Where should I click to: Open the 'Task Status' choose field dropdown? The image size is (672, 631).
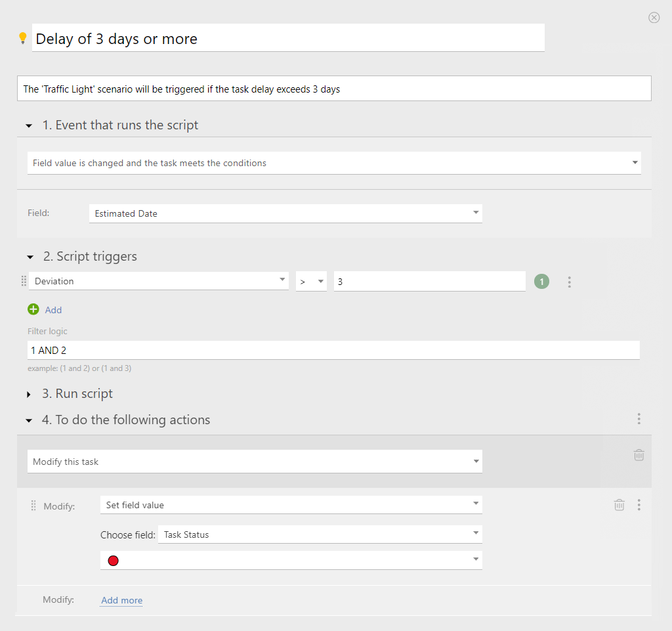point(320,534)
